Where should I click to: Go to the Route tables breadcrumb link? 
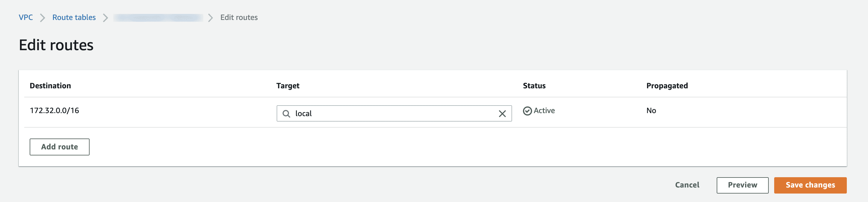pyautogui.click(x=74, y=18)
